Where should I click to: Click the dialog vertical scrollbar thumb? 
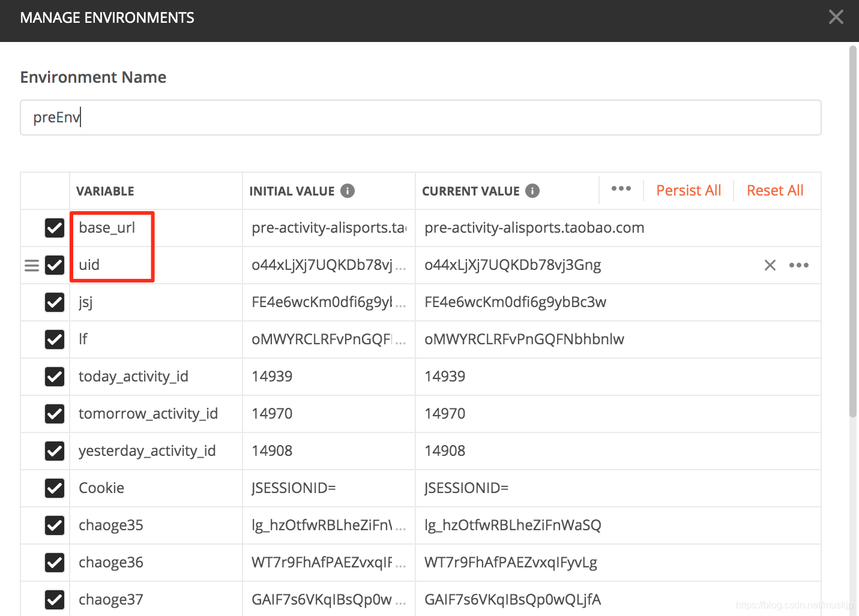pos(853,231)
